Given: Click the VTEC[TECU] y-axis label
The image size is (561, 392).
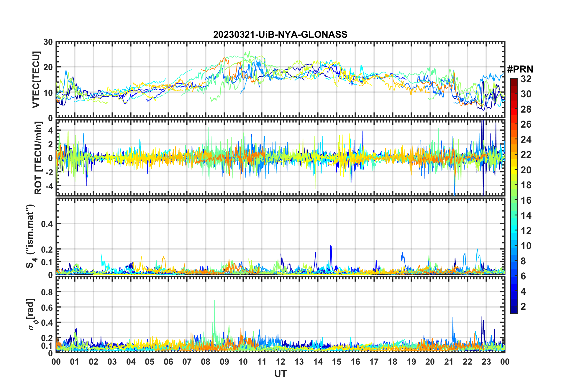Looking at the screenshot, I should click(x=36, y=80).
